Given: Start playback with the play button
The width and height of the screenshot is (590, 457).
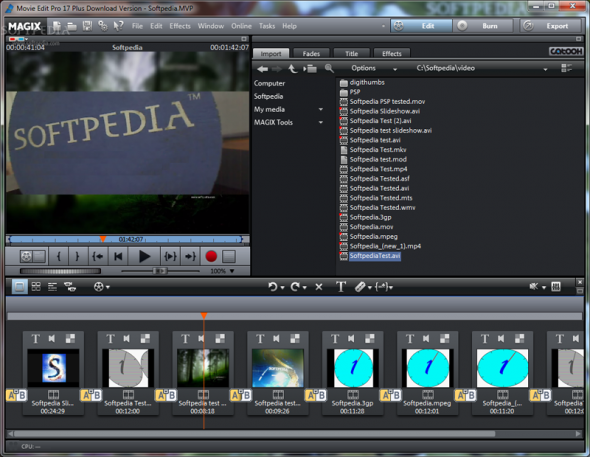Looking at the screenshot, I should click(x=144, y=257).
